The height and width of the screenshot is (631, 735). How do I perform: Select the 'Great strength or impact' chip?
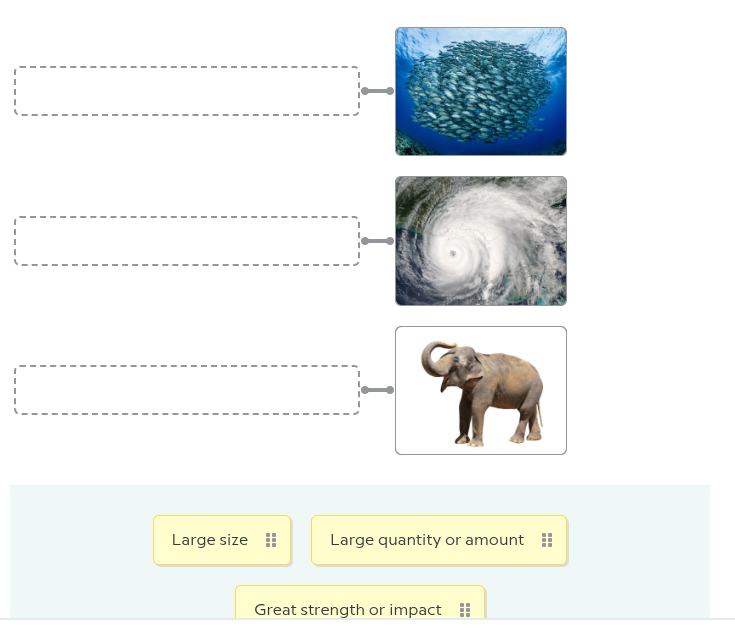click(x=347, y=608)
